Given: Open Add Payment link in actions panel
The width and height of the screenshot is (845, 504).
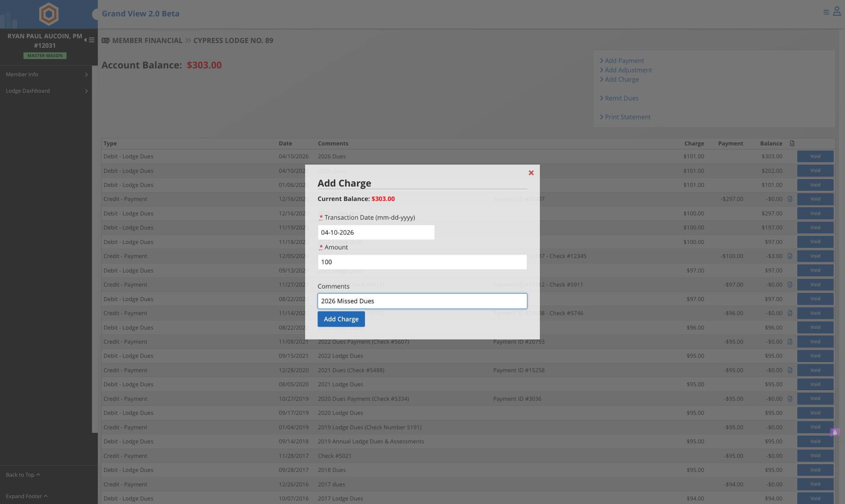Looking at the screenshot, I should pyautogui.click(x=624, y=61).
